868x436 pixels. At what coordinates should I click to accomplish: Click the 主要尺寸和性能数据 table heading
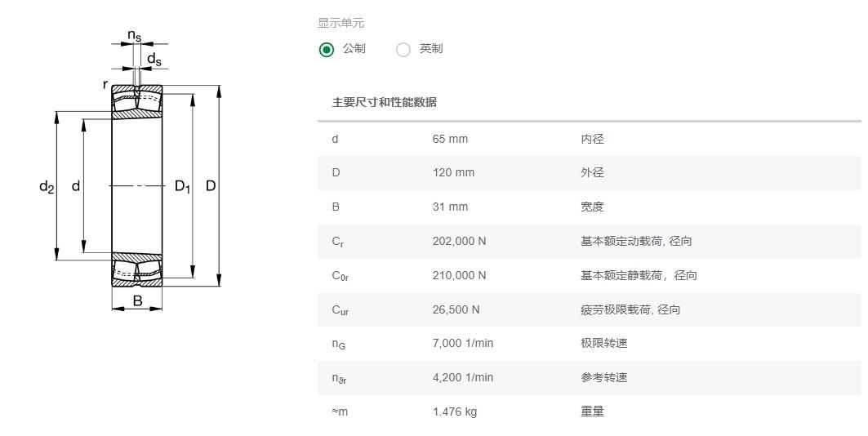[384, 102]
